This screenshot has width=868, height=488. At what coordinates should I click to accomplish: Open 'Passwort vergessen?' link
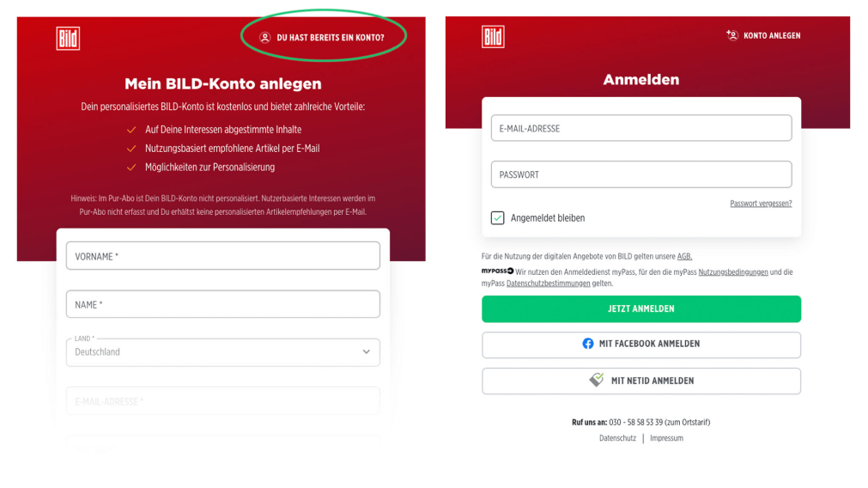(761, 204)
